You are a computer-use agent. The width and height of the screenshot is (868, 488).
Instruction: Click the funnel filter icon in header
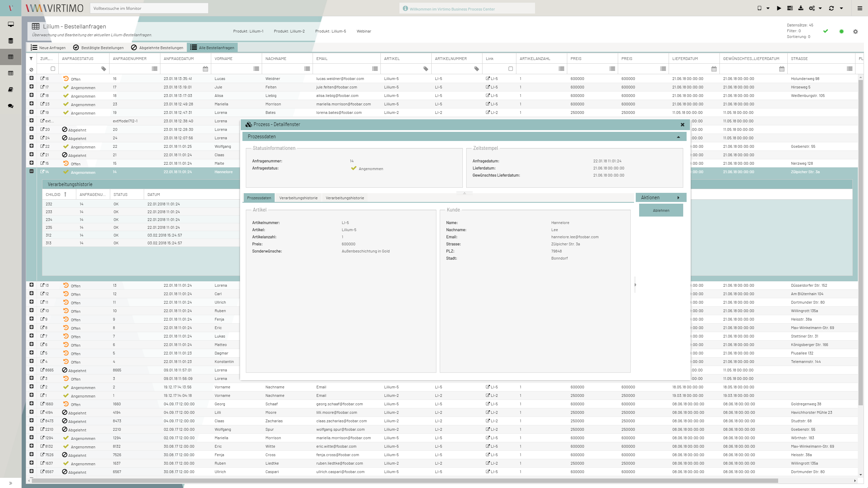pyautogui.click(x=31, y=59)
